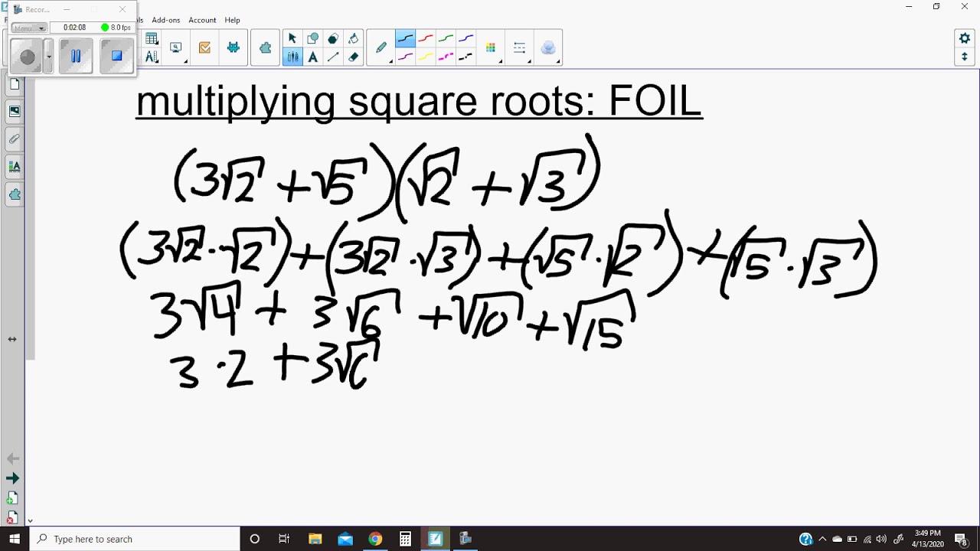Click the 8.0 fps indicator
The height and width of the screenshot is (551, 980).
(116, 28)
